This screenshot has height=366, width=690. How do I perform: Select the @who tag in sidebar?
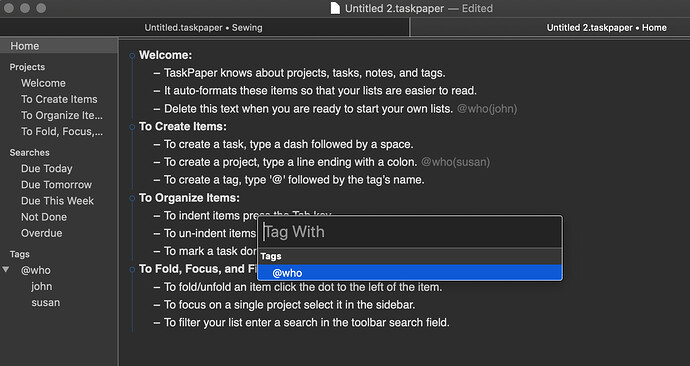(x=36, y=270)
